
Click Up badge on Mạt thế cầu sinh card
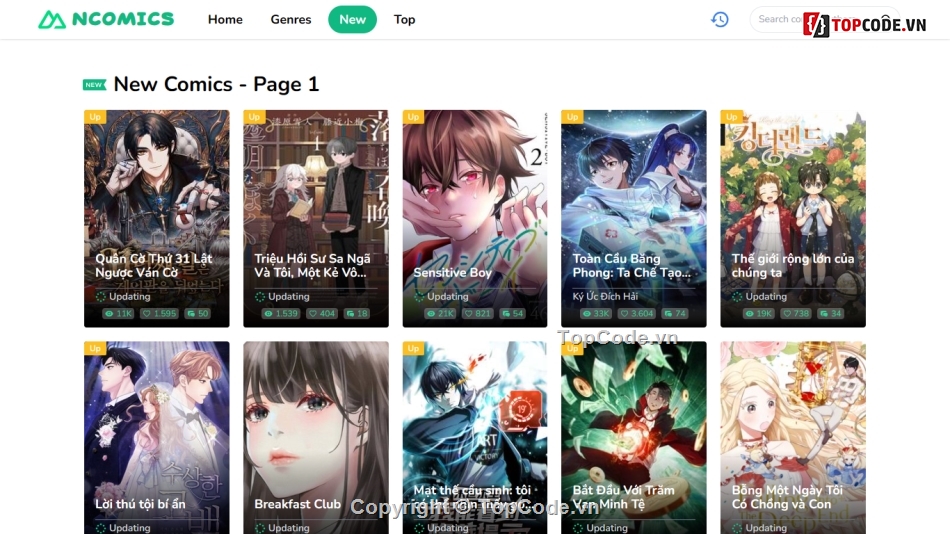pyautogui.click(x=413, y=348)
